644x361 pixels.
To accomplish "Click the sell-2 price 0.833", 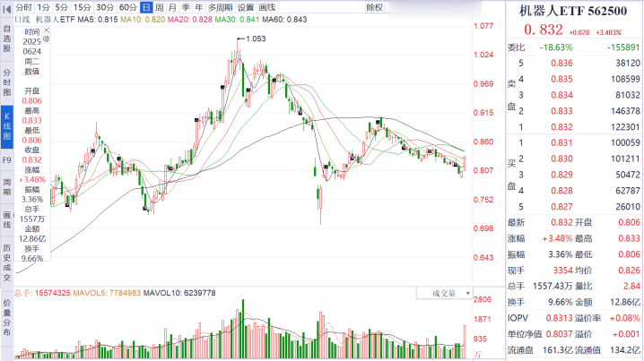I will coord(561,111).
